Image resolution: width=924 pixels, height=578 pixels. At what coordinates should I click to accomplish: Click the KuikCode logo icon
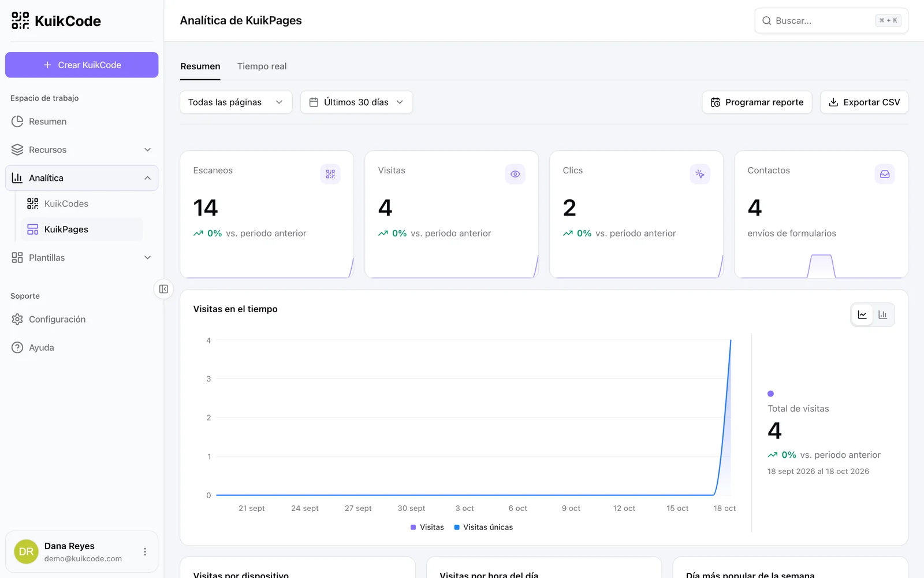pos(20,21)
